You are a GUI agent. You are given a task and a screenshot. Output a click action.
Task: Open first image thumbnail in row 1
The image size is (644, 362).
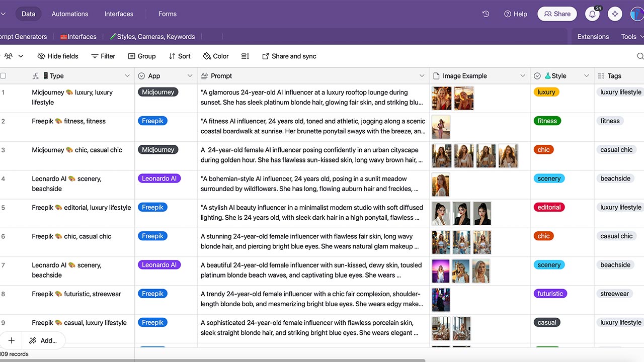coord(442,98)
